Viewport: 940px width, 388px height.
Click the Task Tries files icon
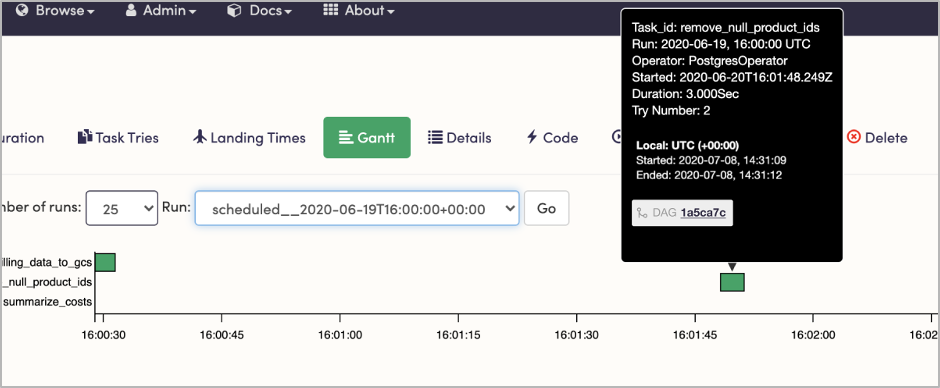(85, 137)
